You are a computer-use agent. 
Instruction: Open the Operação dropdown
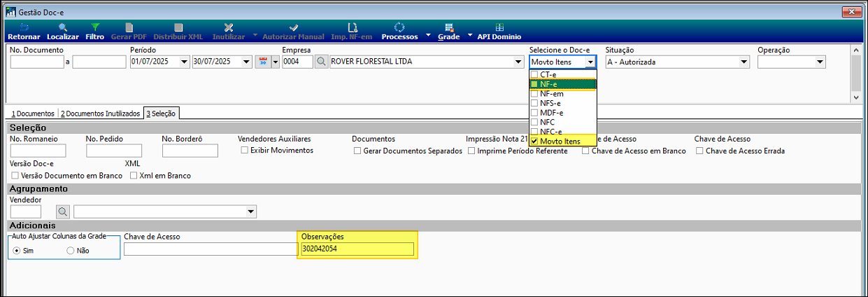click(820, 62)
